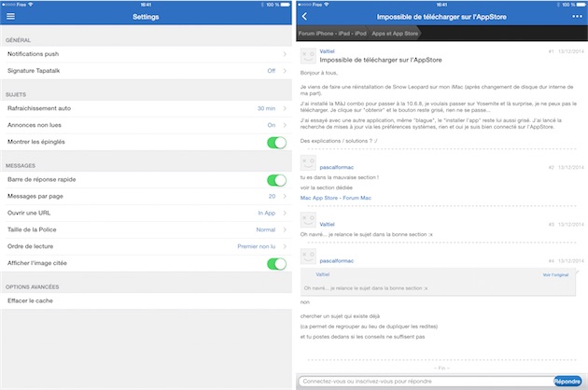Tap the Répondre button
Viewport: 588px width, 390px height.
[x=567, y=382]
